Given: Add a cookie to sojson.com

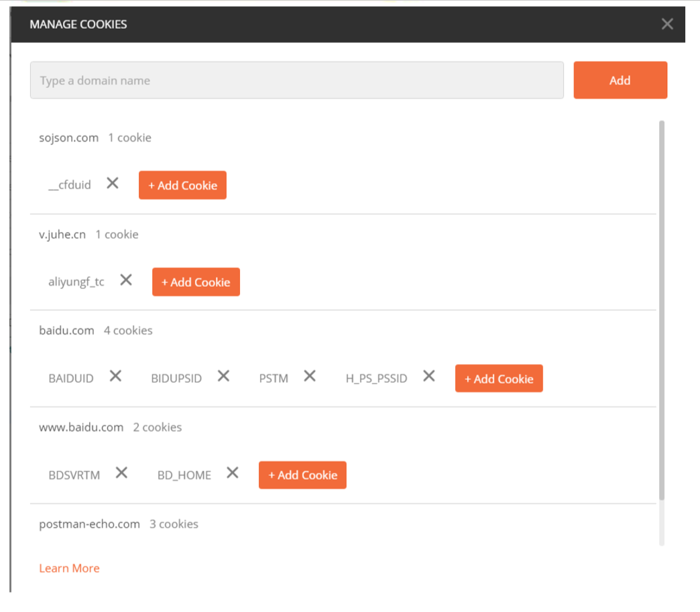Looking at the screenshot, I should (182, 186).
